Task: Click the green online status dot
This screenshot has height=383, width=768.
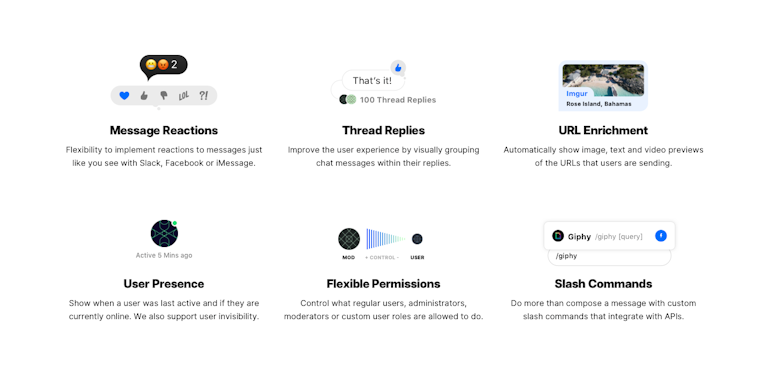Action: (x=175, y=223)
